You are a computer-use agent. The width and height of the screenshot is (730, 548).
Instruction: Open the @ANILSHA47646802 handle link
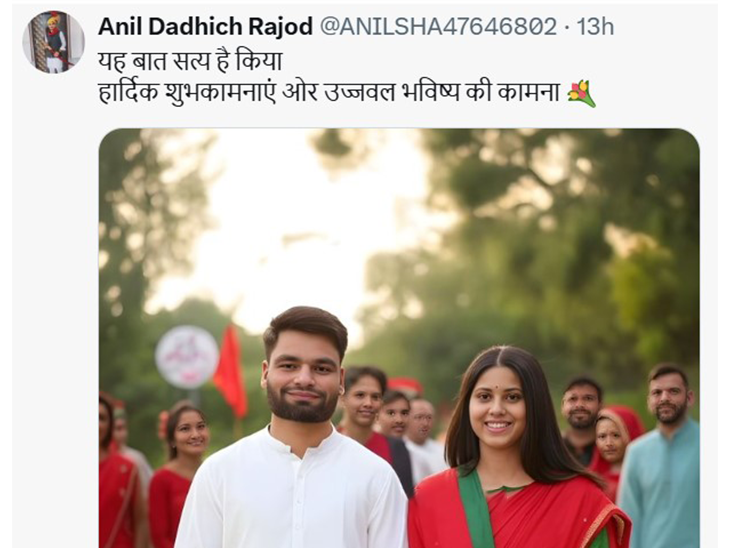click(438, 27)
